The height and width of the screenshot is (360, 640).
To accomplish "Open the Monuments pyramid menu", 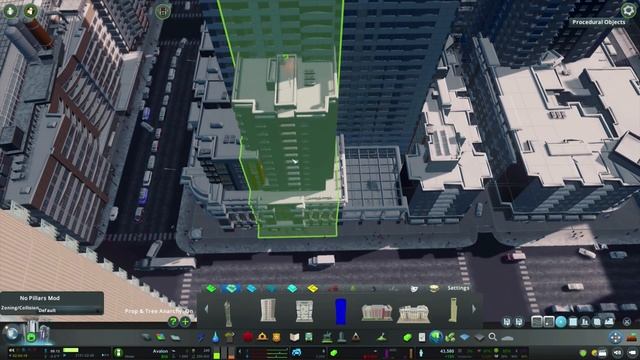I will [356, 337].
